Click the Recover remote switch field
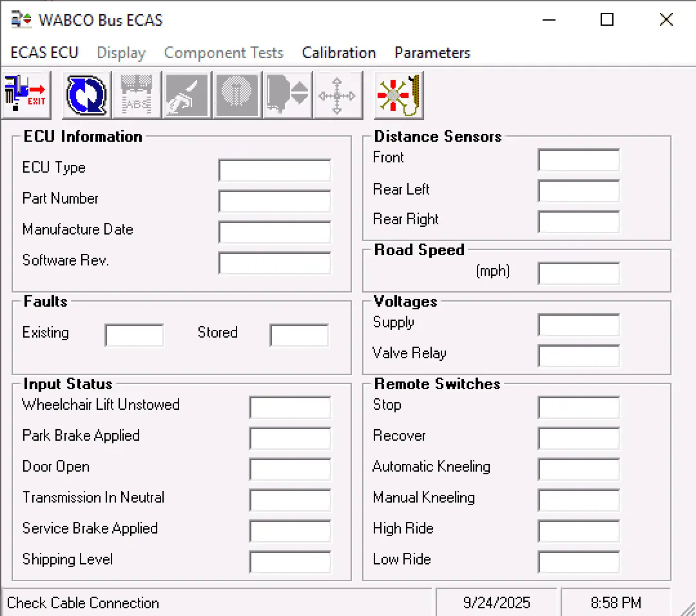 click(x=579, y=438)
